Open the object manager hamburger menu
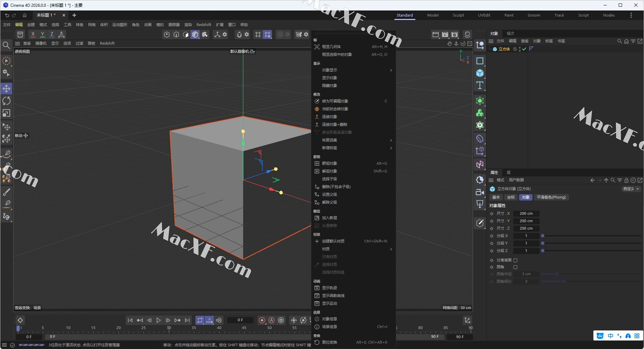644x349 pixels. tap(491, 41)
